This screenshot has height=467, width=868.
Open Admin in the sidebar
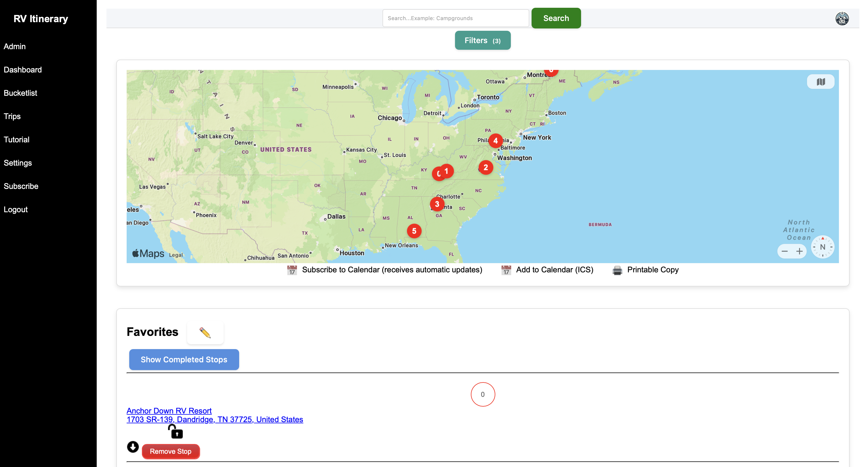pos(14,47)
